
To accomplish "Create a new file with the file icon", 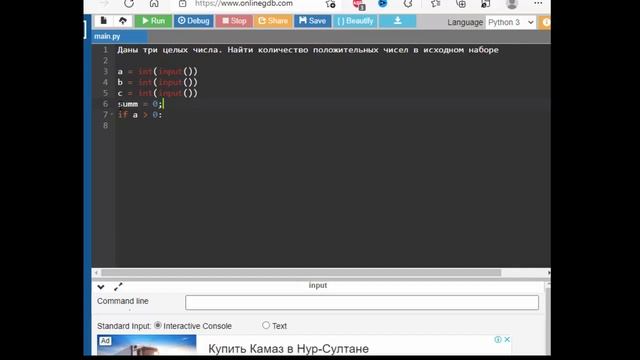I will pyautogui.click(x=104, y=21).
